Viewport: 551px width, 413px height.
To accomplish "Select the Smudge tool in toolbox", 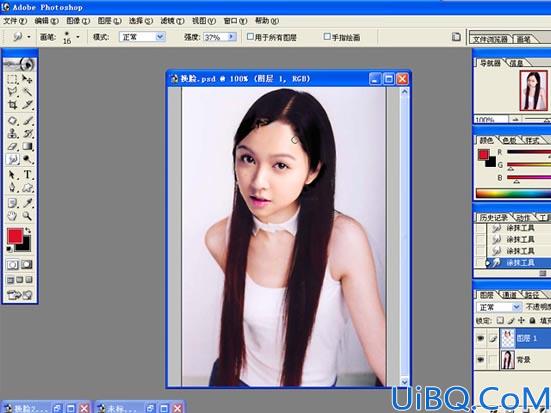I will point(13,159).
